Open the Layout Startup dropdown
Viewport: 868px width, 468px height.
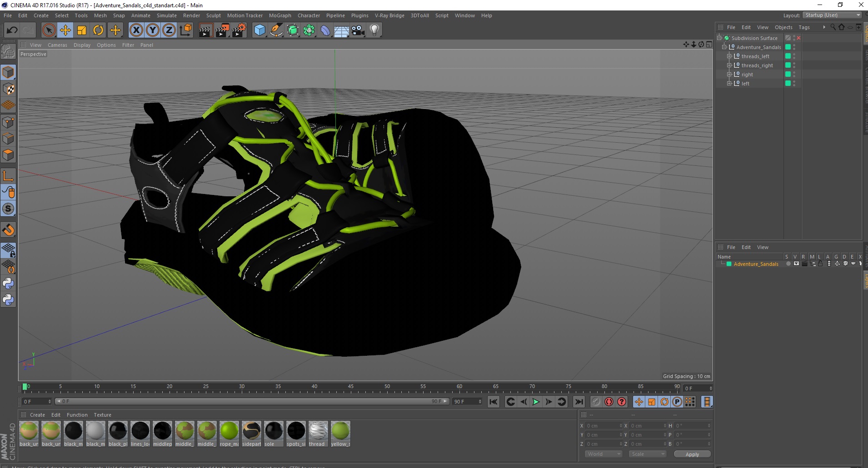click(x=832, y=15)
